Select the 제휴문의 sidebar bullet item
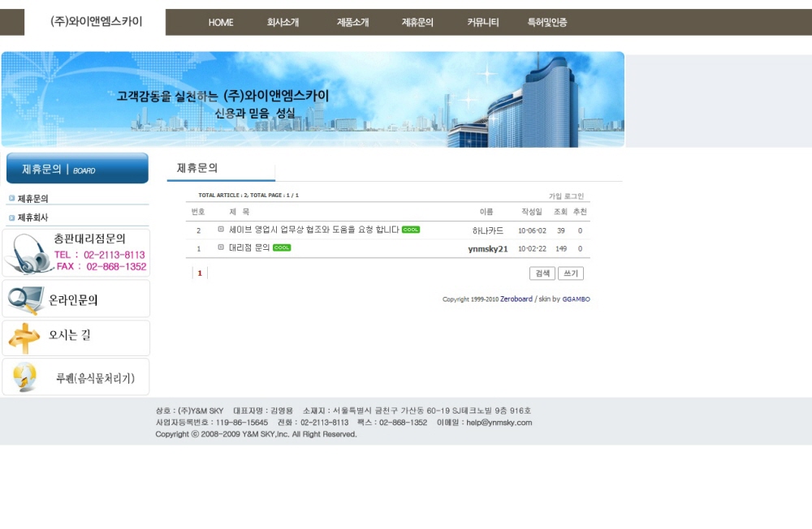The width and height of the screenshot is (812, 529). click(x=32, y=198)
